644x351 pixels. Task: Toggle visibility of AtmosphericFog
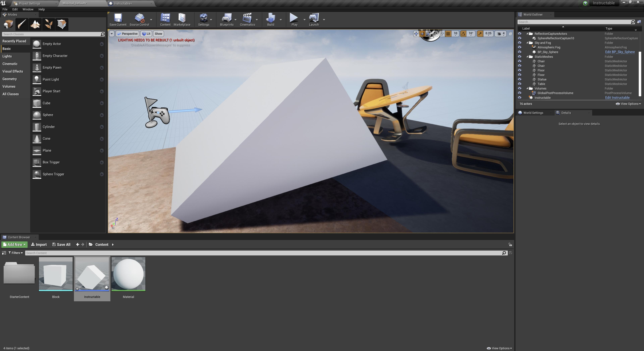point(520,47)
